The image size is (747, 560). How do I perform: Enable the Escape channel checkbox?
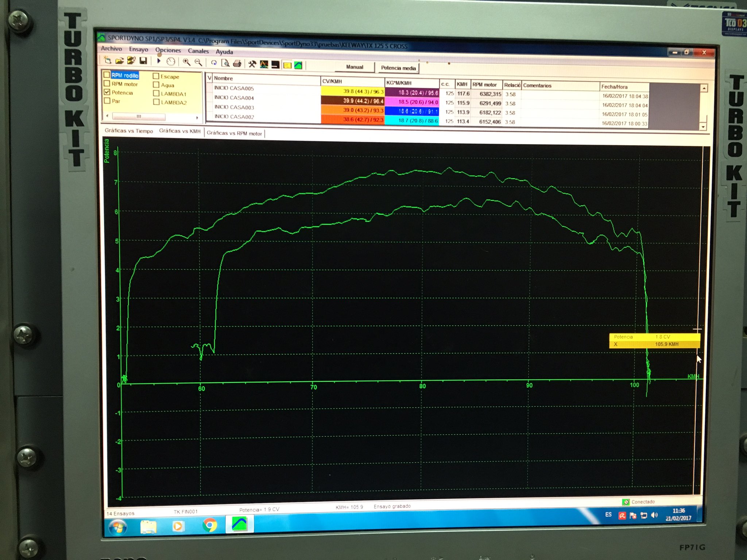click(x=156, y=76)
